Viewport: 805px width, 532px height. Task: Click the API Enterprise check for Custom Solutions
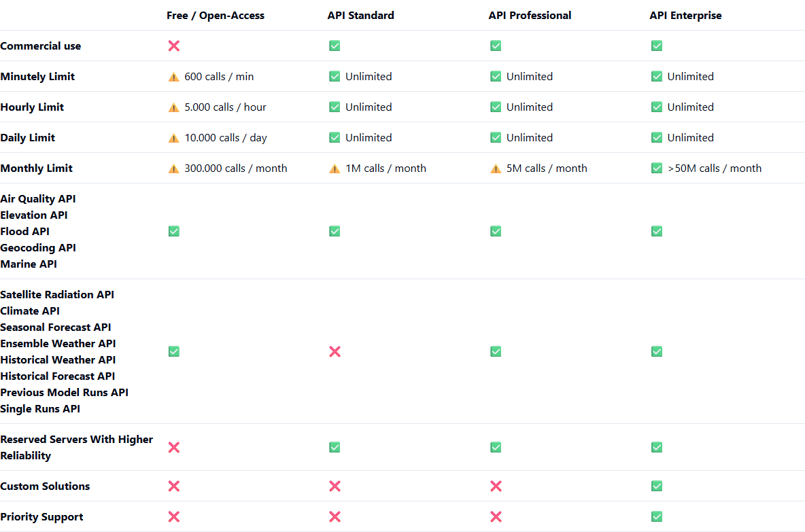(657, 486)
